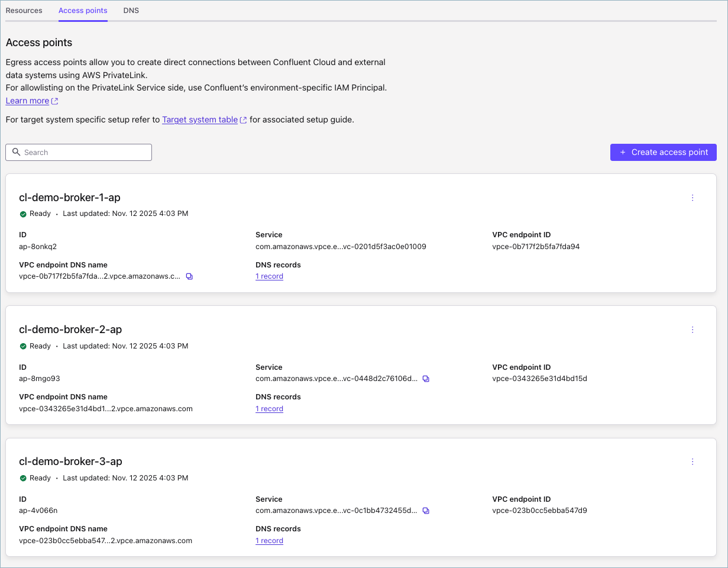Open the kebab menu for cl-demo-broker-1-ap
The height and width of the screenshot is (568, 728).
[693, 198]
